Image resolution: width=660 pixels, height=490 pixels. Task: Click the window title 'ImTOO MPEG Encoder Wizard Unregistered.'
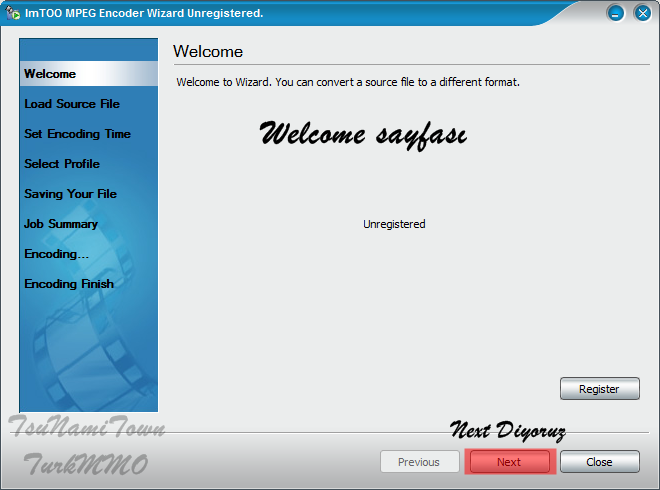[x=144, y=13]
